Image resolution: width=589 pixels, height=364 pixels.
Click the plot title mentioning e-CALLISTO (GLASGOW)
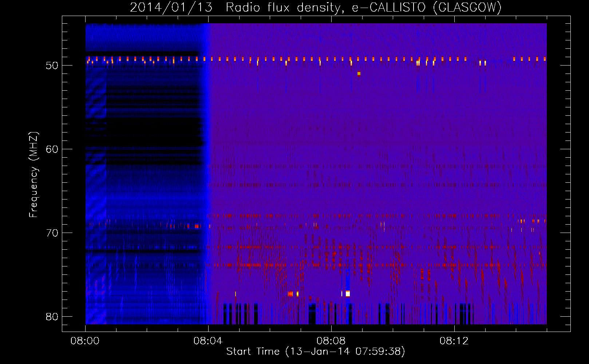[316, 8]
